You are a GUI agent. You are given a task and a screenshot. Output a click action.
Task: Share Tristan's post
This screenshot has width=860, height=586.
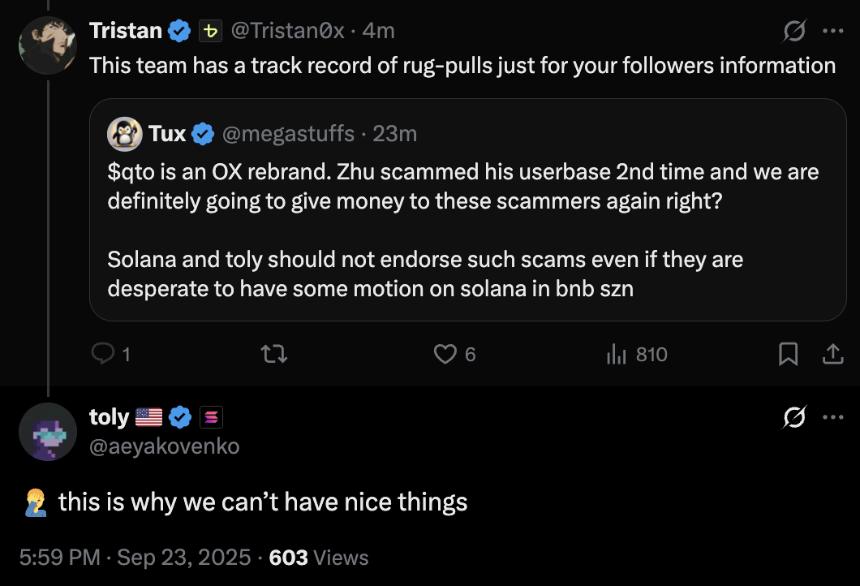(x=832, y=354)
